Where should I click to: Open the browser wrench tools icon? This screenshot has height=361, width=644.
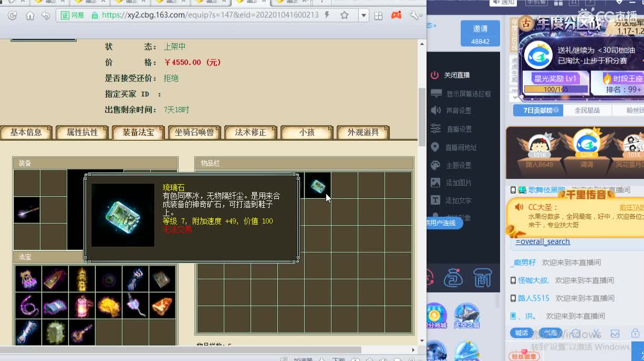pyautogui.click(x=414, y=15)
